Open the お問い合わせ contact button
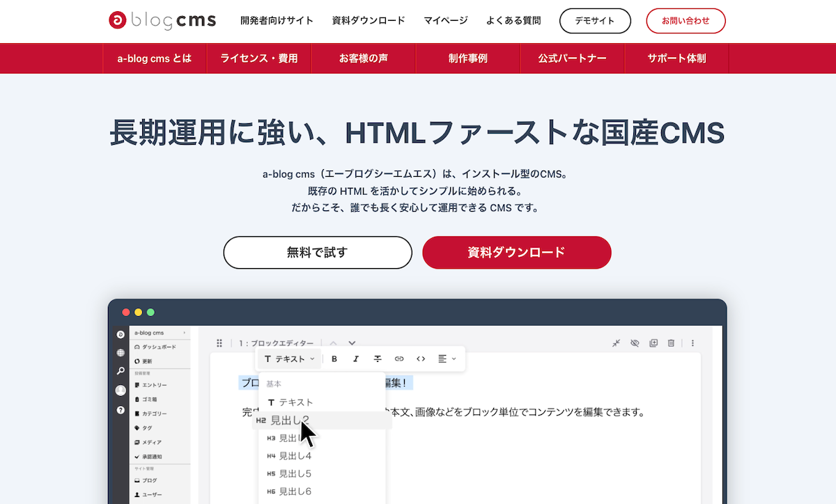The image size is (836, 504). pyautogui.click(x=686, y=21)
